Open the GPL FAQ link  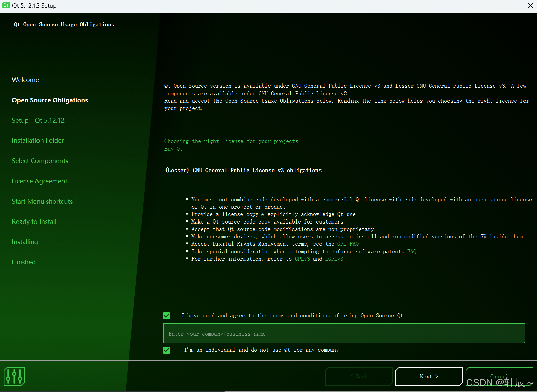(348, 244)
